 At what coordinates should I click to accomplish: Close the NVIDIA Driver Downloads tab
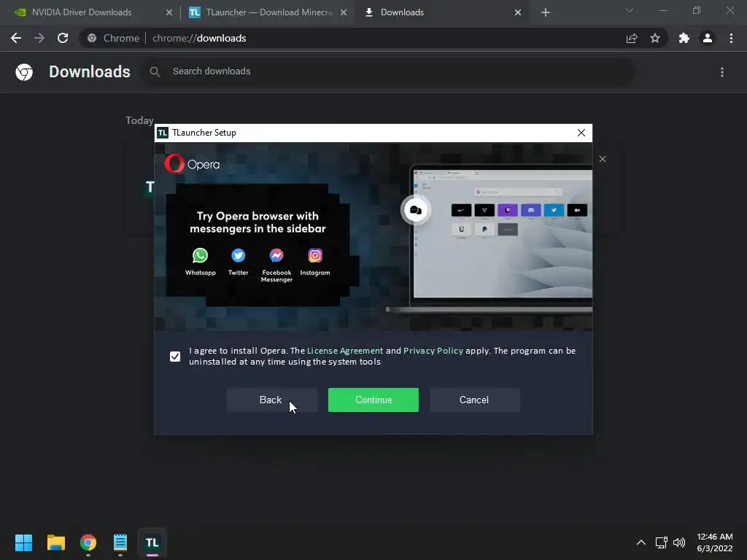(169, 12)
